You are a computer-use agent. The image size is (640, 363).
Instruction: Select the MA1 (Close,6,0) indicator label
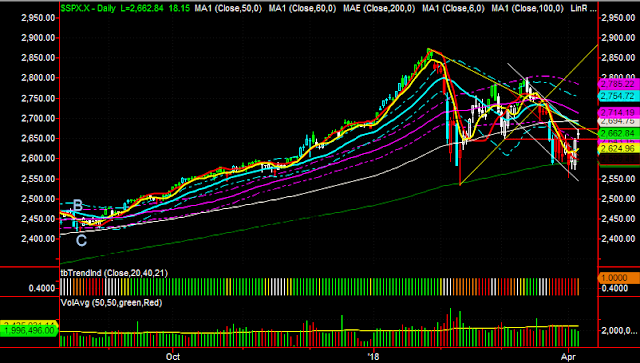point(453,8)
